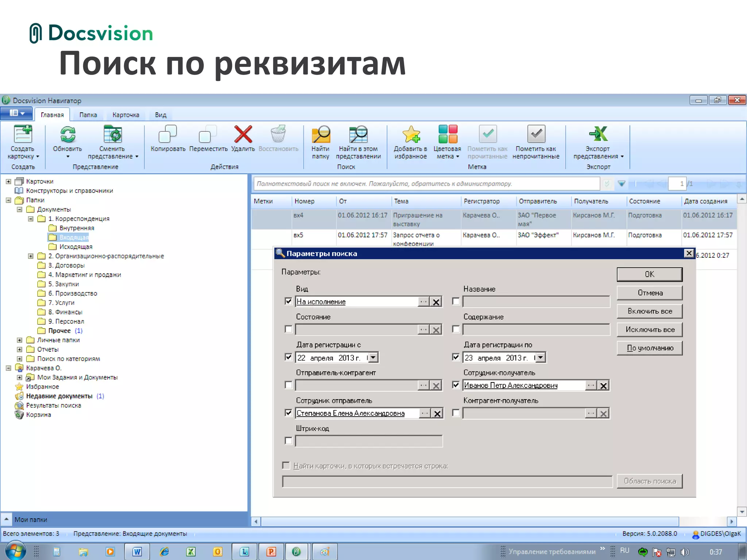Switch to the Папка ribbon tab
Screen dimensions: 747x560
coord(88,115)
